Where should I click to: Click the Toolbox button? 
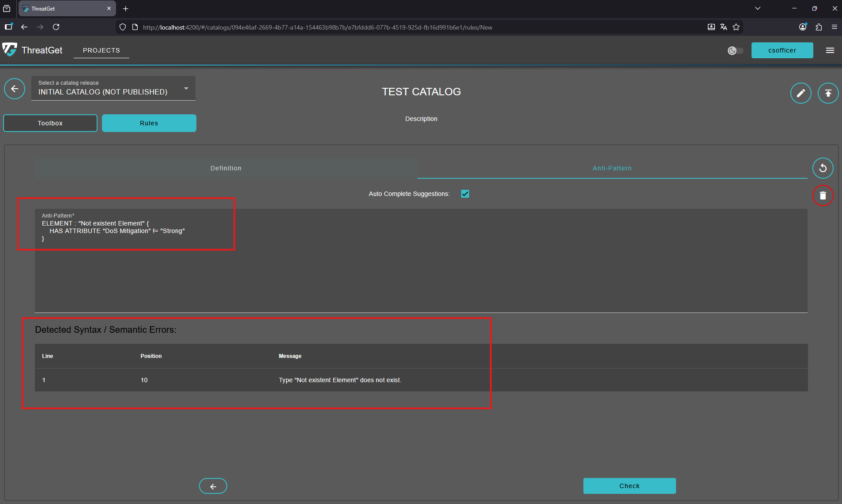tap(50, 123)
